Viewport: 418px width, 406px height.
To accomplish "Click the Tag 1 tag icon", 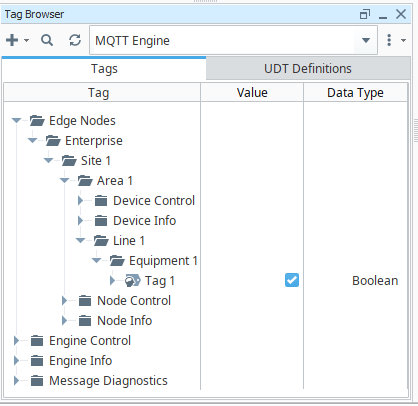I will pyautogui.click(x=133, y=281).
